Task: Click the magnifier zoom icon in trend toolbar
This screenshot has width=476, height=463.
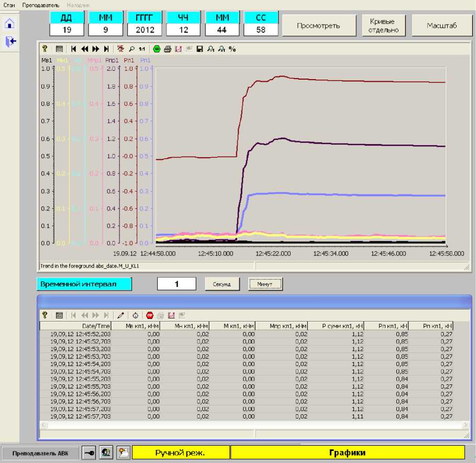Action: click(131, 49)
